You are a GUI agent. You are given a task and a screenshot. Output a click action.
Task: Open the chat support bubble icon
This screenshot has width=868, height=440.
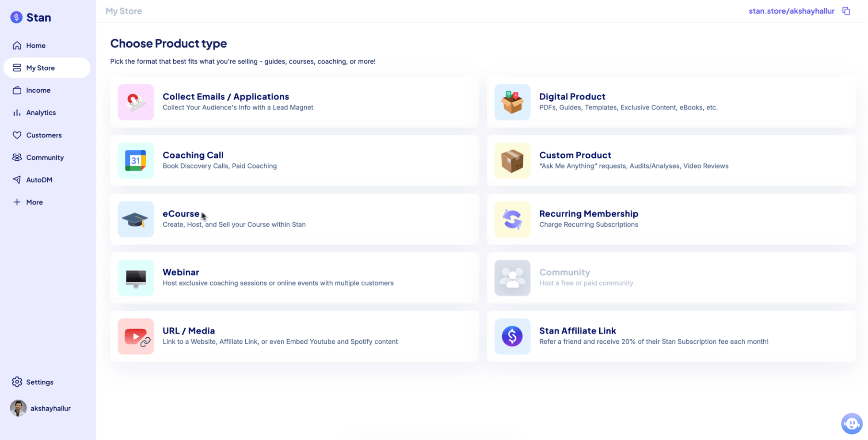[x=851, y=424]
